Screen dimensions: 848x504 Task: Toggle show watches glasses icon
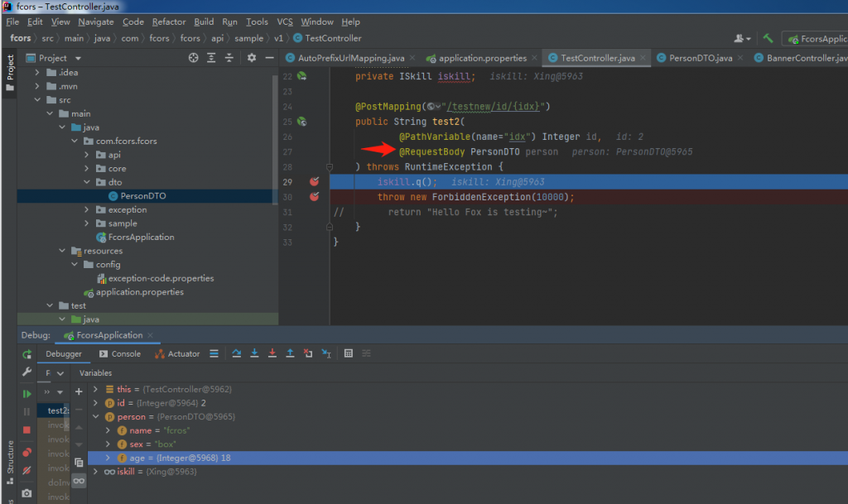79,481
